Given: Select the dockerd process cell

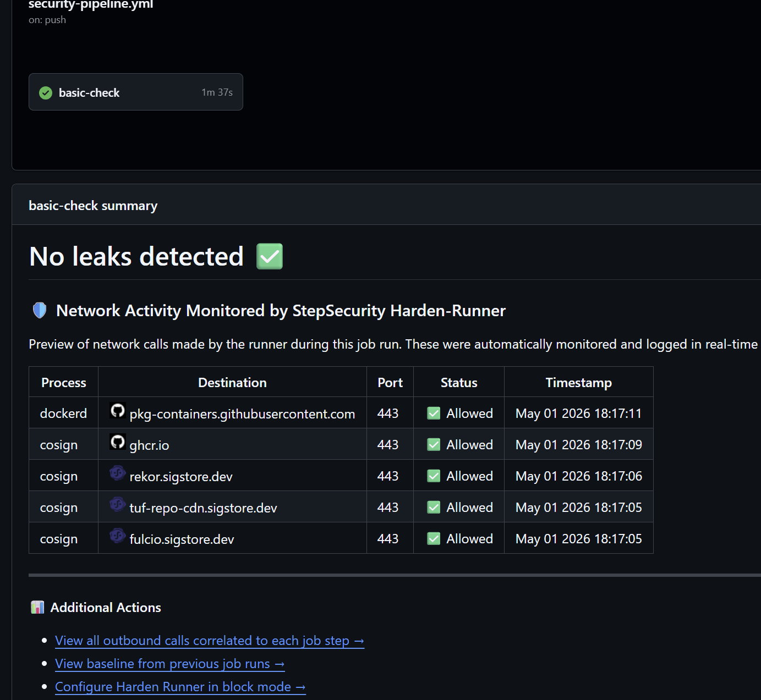Looking at the screenshot, I should click(64, 413).
